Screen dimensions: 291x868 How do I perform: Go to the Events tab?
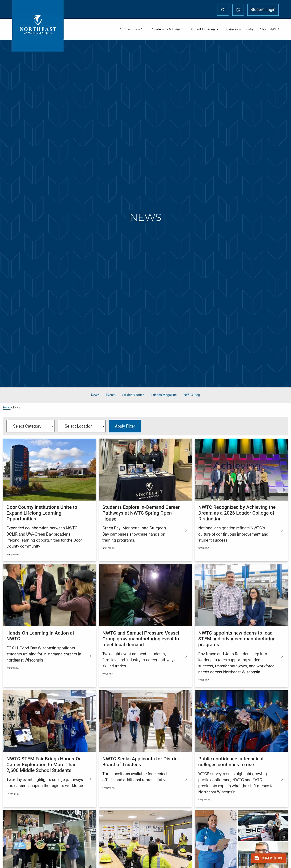point(111,395)
